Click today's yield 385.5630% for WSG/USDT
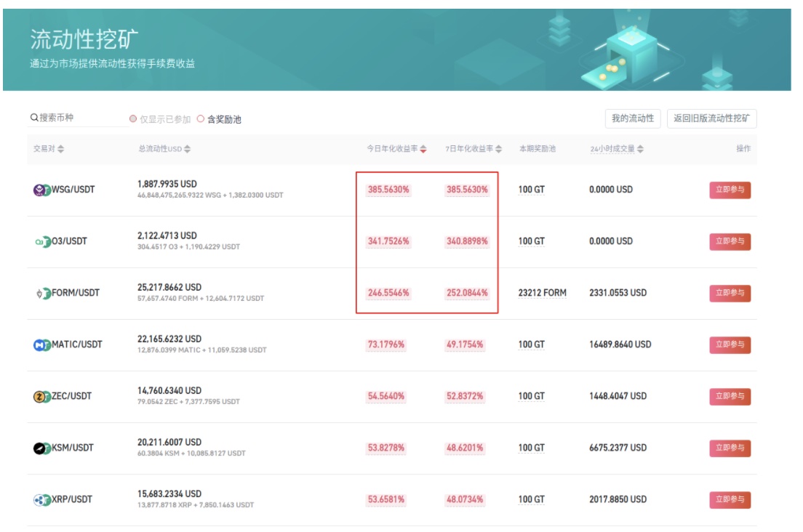Viewport: 803px width, 532px height. pos(388,190)
